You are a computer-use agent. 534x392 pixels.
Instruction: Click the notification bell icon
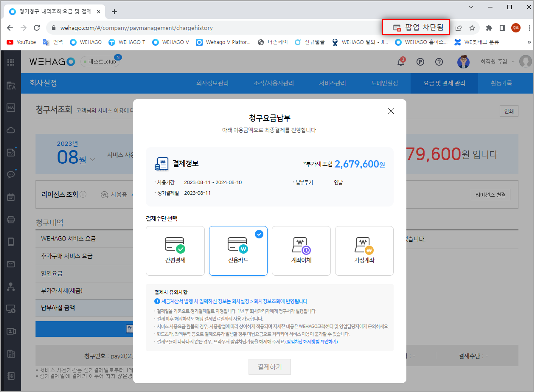[x=401, y=62]
